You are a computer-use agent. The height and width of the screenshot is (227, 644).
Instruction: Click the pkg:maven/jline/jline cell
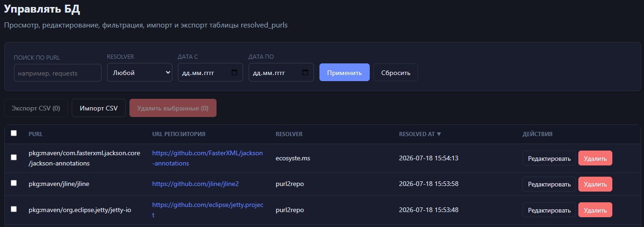click(x=59, y=184)
